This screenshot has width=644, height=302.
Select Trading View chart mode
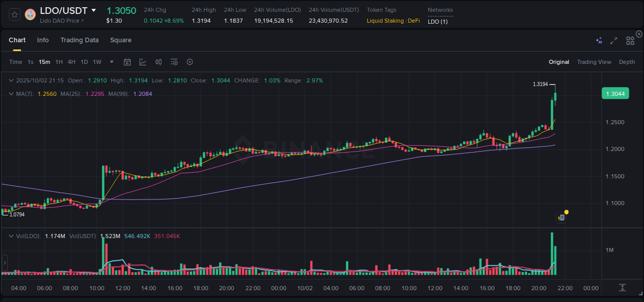(594, 61)
